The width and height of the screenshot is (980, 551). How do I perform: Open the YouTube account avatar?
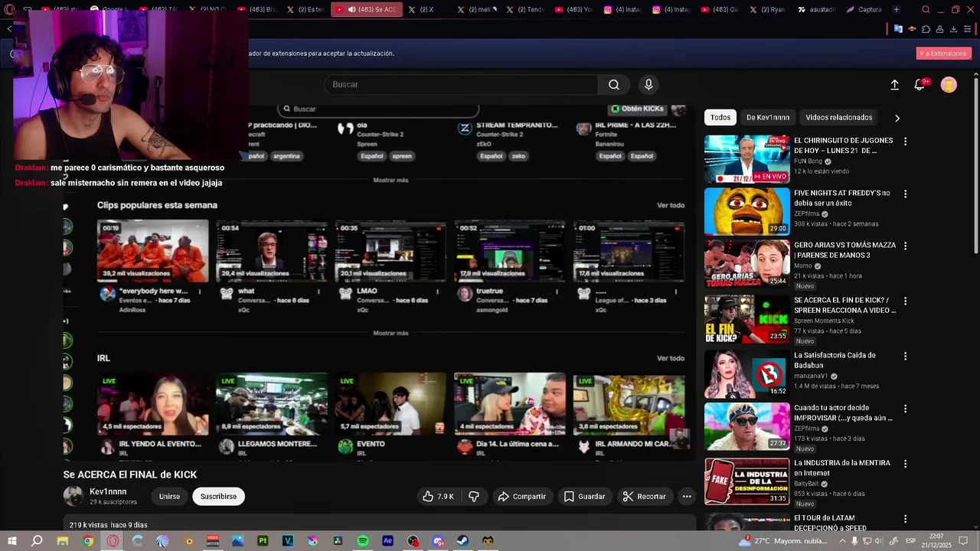[x=949, y=85]
